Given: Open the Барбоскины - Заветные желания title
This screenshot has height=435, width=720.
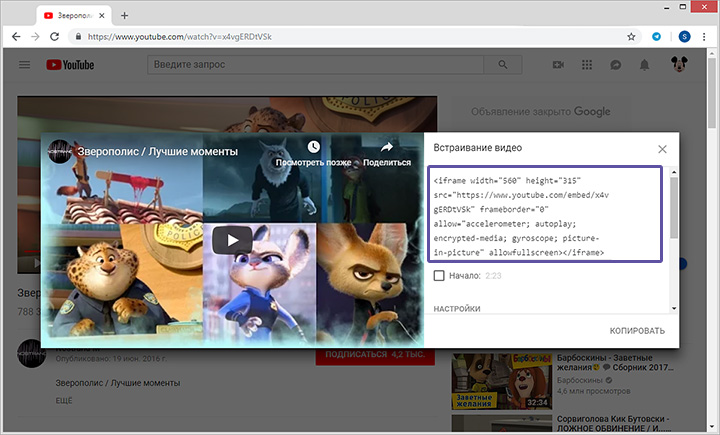Looking at the screenshot, I should 615,362.
